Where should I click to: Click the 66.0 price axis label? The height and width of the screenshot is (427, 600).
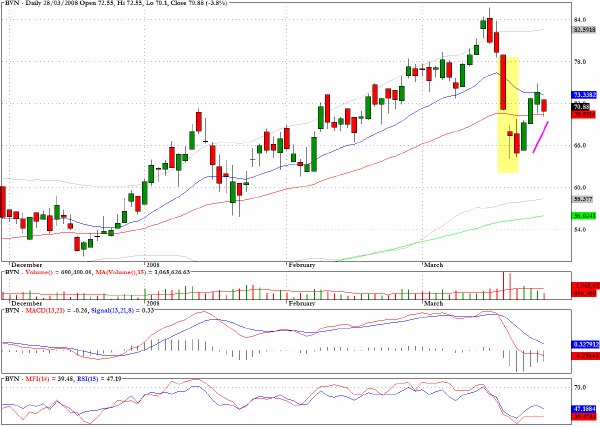[579, 145]
